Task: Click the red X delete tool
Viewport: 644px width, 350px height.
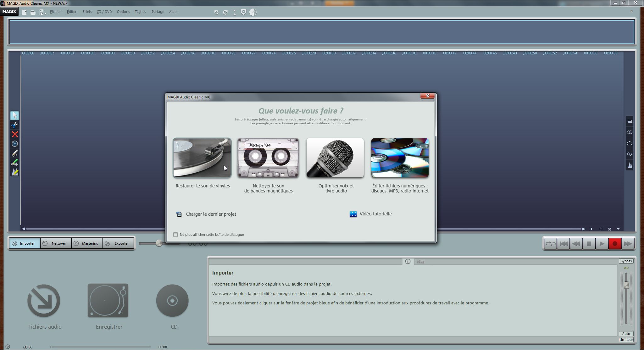Action: (14, 134)
